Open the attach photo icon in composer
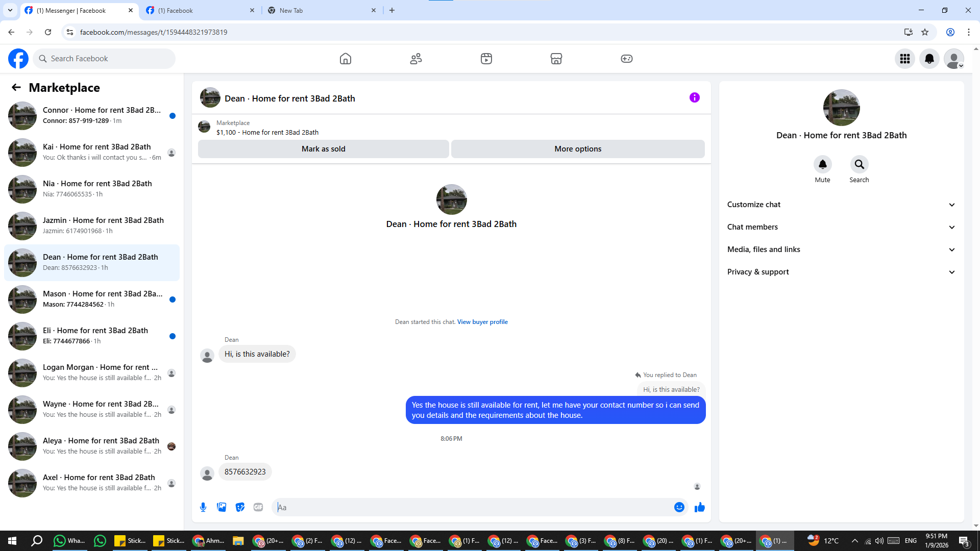Image resolution: width=980 pixels, height=551 pixels. pos(222,507)
